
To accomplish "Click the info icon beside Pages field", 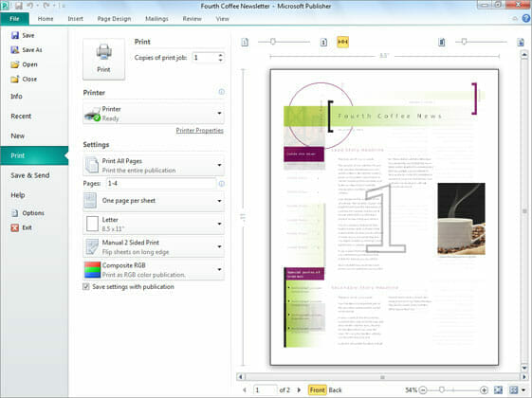I will click(x=221, y=184).
